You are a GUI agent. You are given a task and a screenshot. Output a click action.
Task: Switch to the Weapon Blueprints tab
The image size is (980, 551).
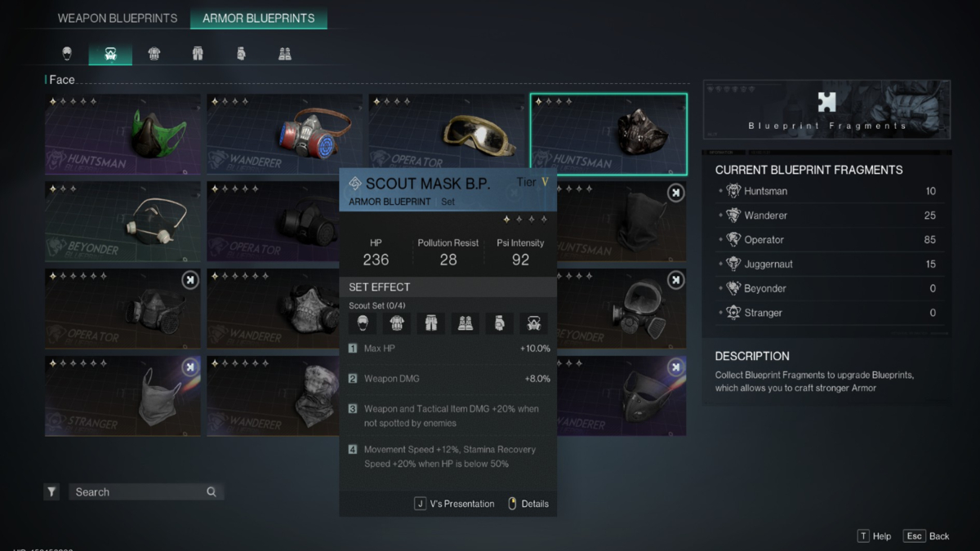[118, 18]
